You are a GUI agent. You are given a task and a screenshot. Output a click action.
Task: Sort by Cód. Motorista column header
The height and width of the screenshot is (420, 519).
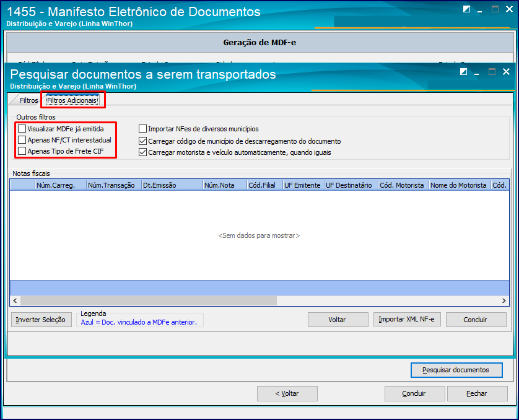point(403,185)
